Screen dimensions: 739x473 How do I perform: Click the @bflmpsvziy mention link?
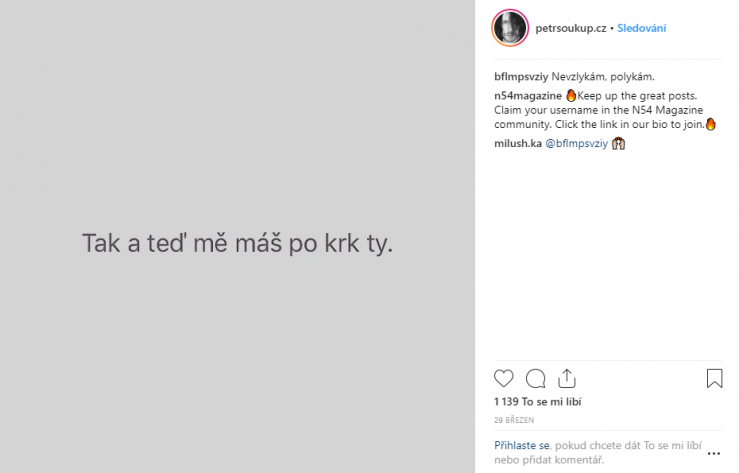point(576,144)
